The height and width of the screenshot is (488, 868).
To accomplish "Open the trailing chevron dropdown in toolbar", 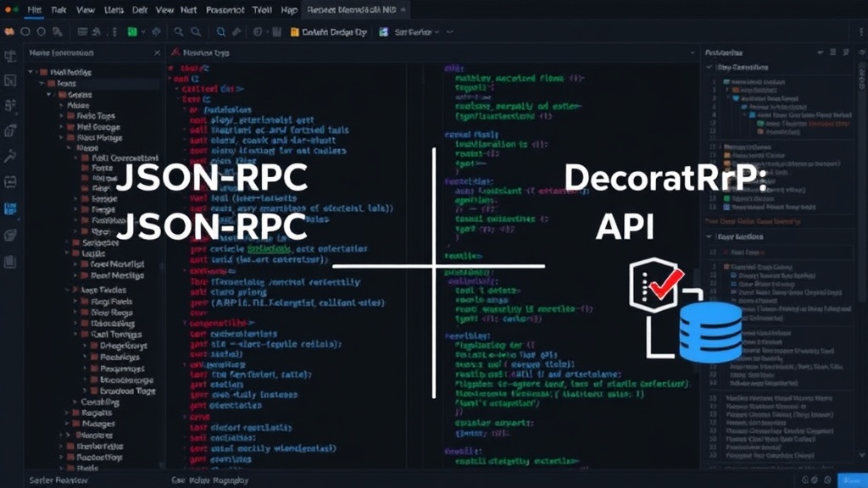I will click(x=449, y=32).
